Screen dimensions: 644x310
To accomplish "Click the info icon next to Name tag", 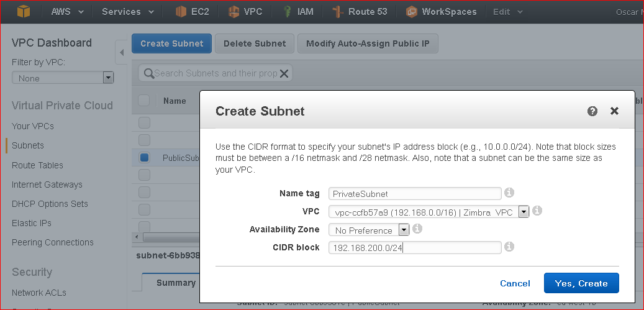I will tap(509, 193).
